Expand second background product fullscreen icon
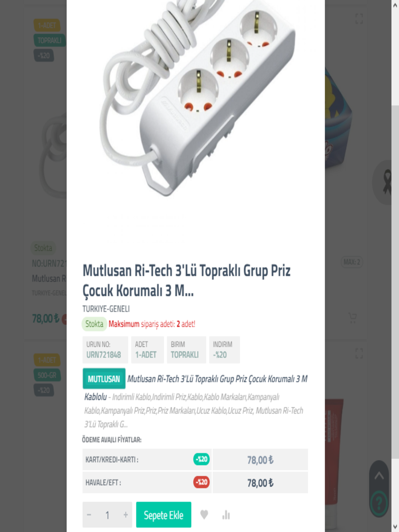This screenshot has height=532, width=399. pos(359,353)
